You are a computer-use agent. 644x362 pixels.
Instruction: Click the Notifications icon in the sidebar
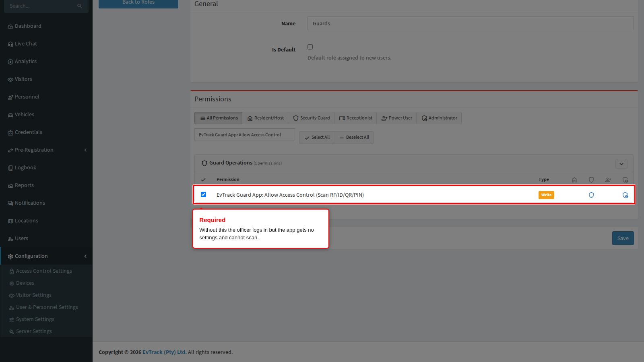click(10, 204)
